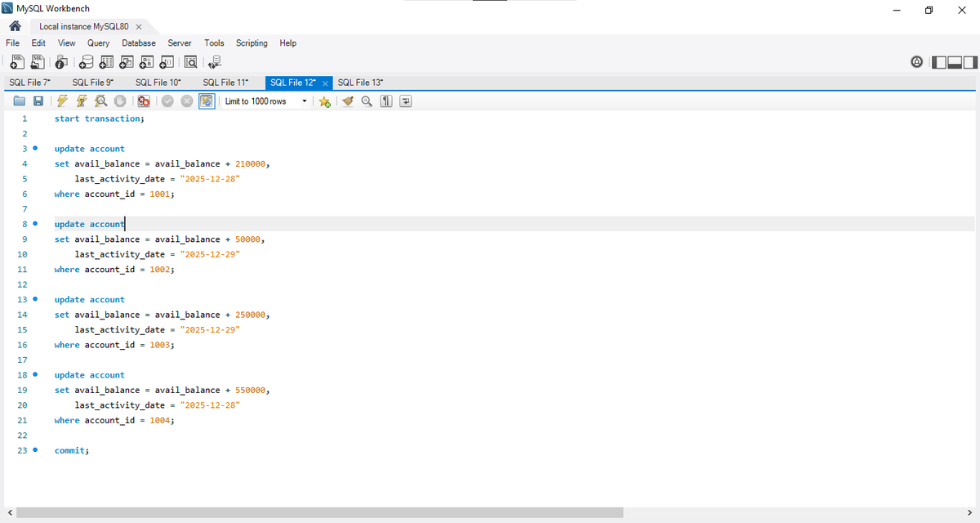Click the 'commit;' statement text
The width and height of the screenshot is (980, 523).
click(x=71, y=450)
